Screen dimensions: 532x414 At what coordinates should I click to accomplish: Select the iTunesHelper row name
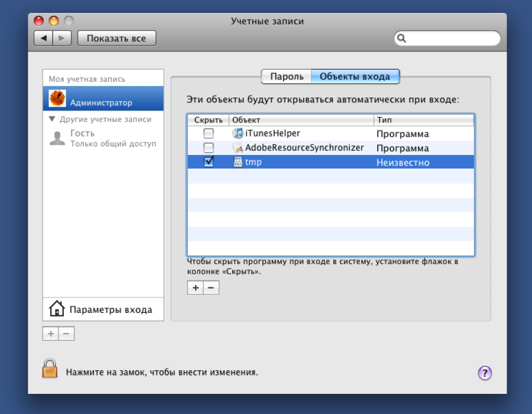click(273, 133)
